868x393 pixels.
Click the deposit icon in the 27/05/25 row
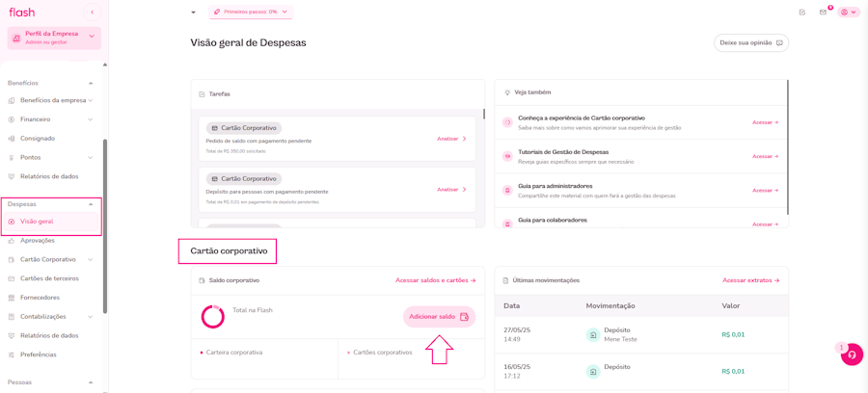point(593,334)
